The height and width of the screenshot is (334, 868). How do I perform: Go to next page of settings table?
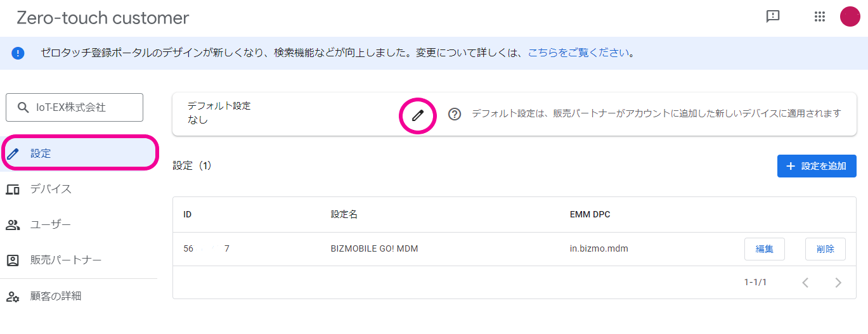pyautogui.click(x=838, y=283)
